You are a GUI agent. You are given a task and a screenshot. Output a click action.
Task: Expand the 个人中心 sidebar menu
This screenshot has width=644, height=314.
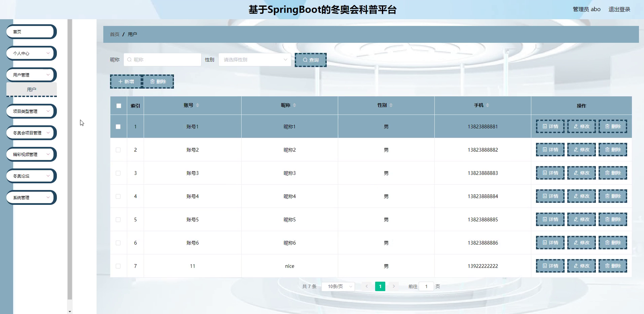click(x=31, y=53)
